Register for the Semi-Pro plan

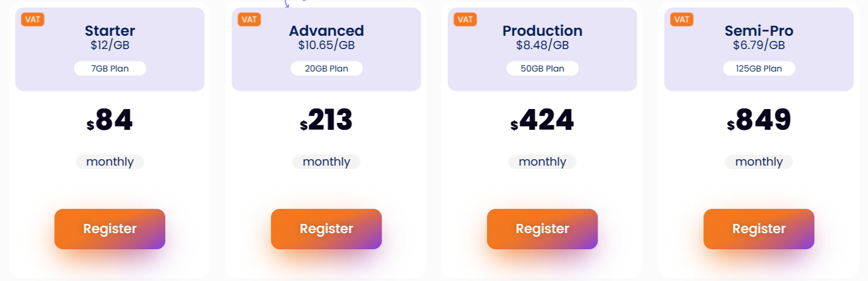point(759,229)
